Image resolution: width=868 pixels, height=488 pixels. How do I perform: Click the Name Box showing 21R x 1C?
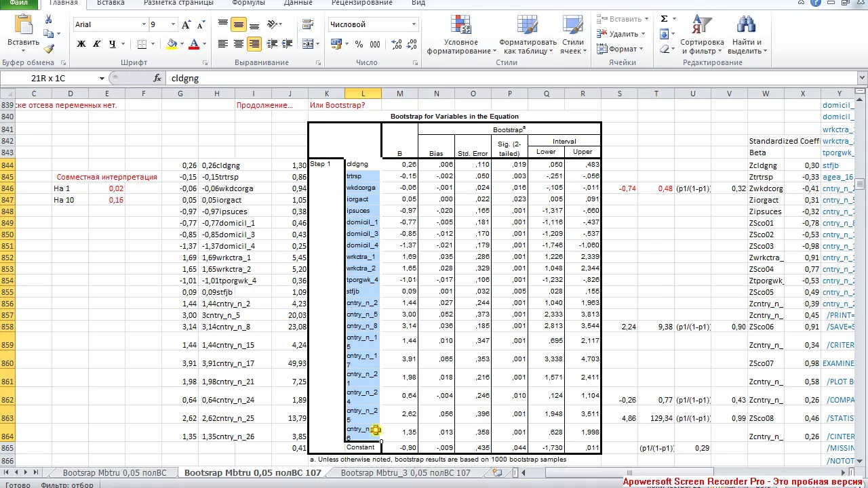49,78
